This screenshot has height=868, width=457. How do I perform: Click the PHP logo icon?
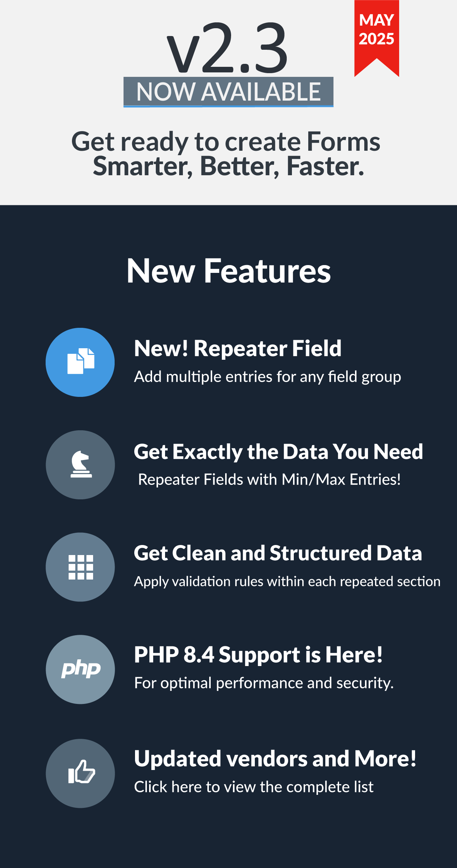click(x=80, y=669)
